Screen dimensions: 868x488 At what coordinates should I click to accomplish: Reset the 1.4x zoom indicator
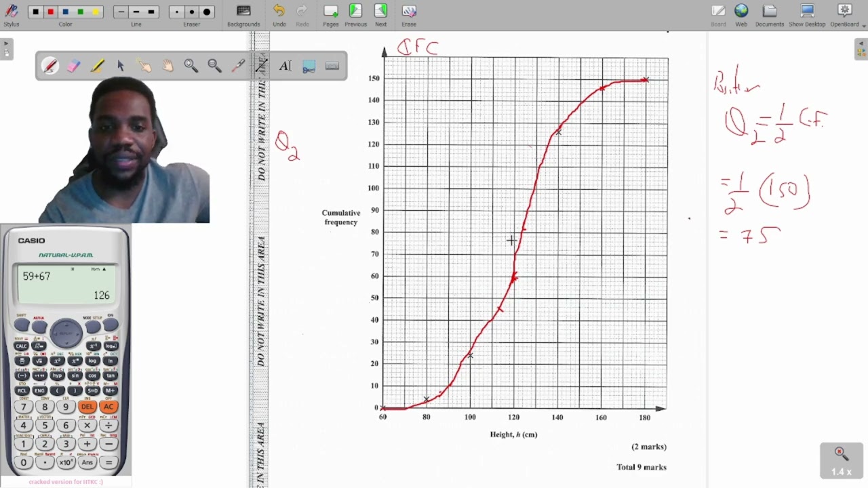click(841, 460)
